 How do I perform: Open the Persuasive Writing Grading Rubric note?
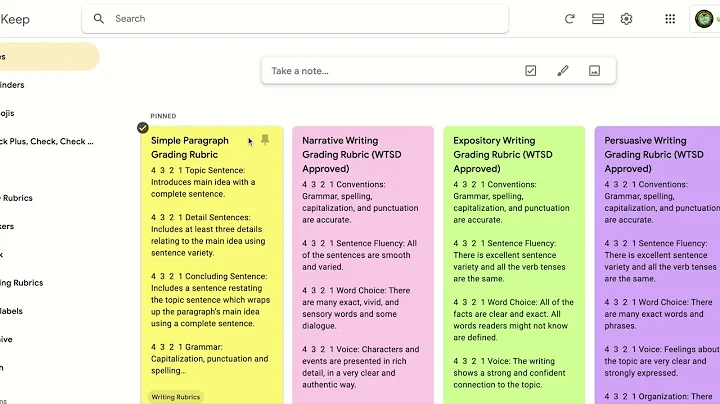[660, 260]
